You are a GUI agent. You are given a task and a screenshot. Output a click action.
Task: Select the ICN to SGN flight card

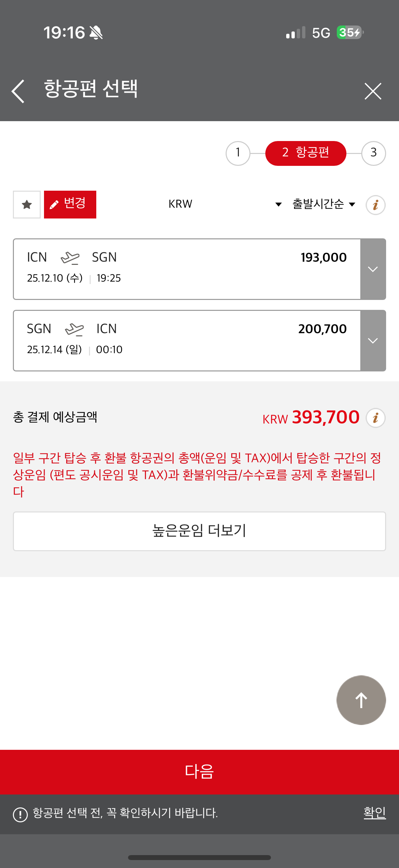(x=187, y=269)
